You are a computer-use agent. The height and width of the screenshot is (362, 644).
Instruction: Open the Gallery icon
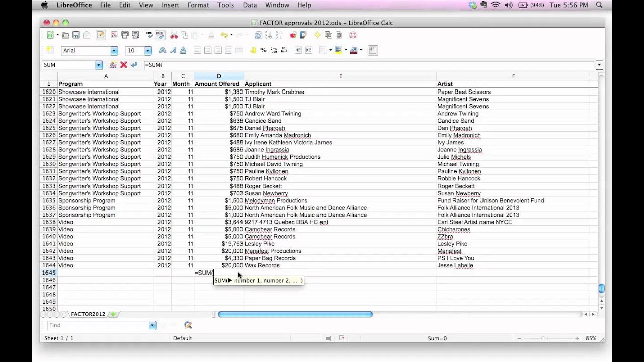pos(328,35)
